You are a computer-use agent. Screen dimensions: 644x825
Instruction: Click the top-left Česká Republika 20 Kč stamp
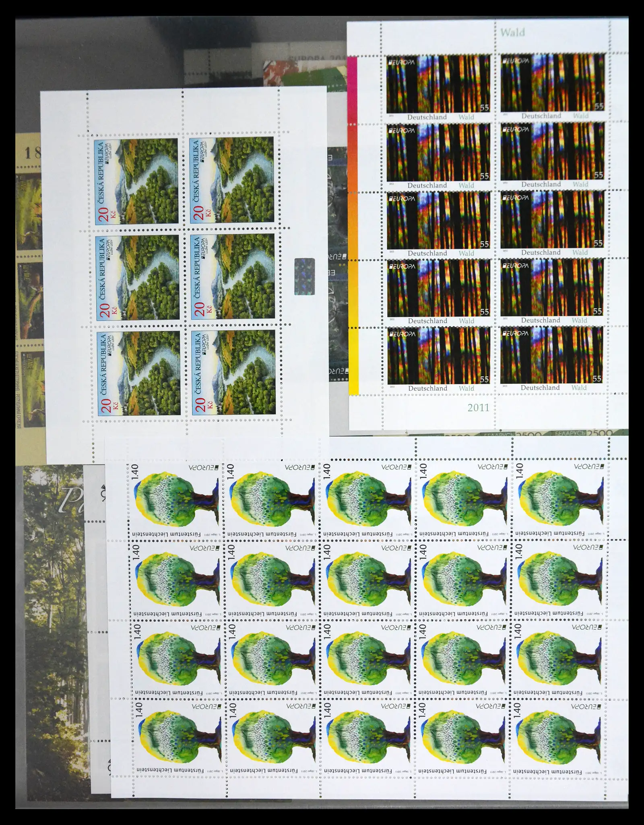click(136, 181)
